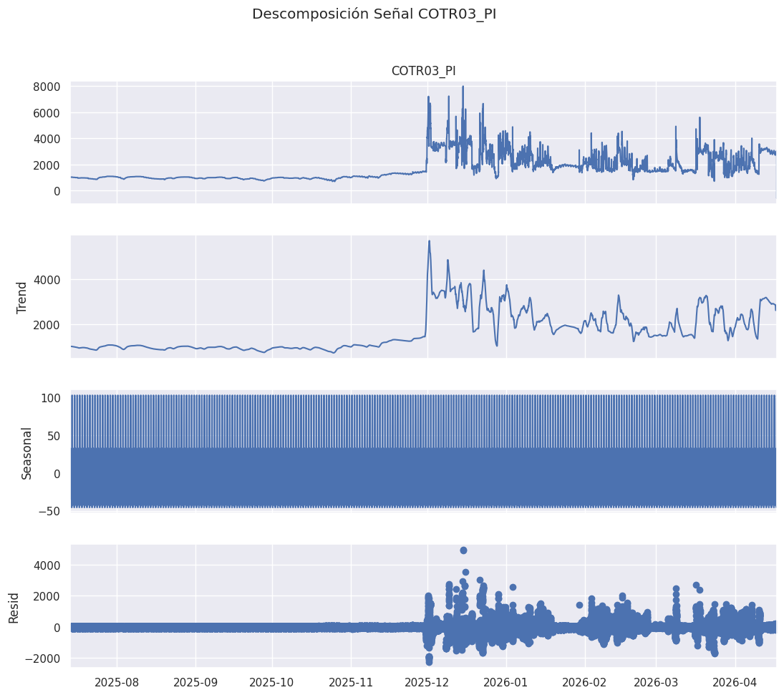Click the Resid axis label
Screen dimensions: 784x695
tap(14, 608)
